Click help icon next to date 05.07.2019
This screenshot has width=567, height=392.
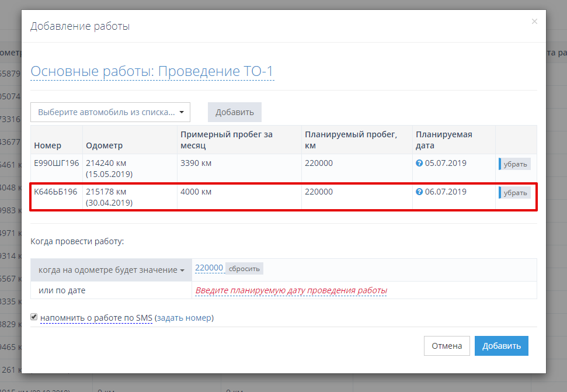point(419,164)
